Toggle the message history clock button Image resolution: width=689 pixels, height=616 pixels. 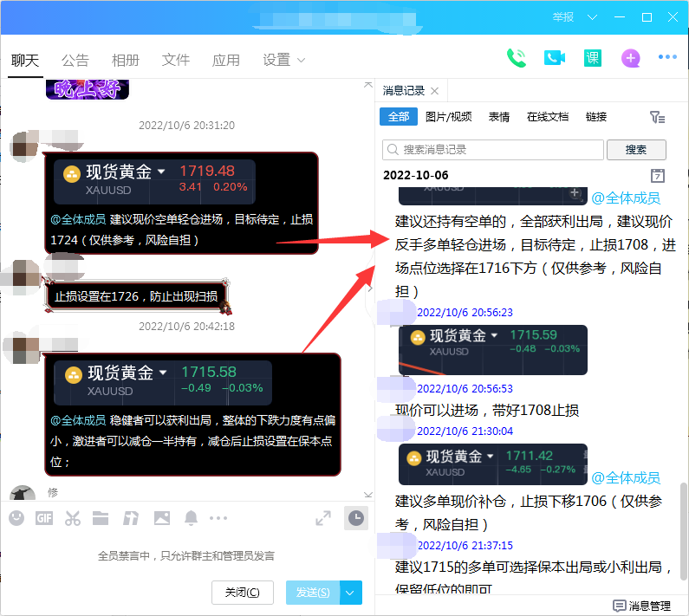point(355,518)
